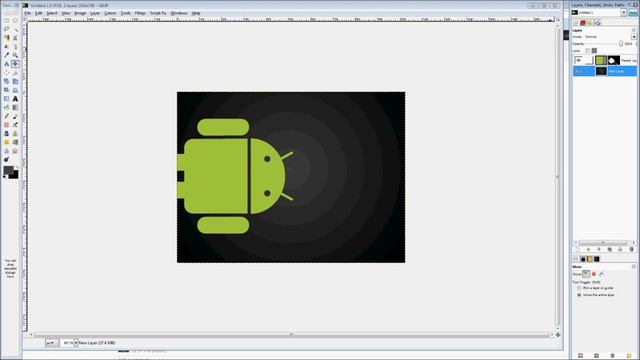Open the zoom level dropdown in status bar
640x360 pixels.
tap(76, 343)
